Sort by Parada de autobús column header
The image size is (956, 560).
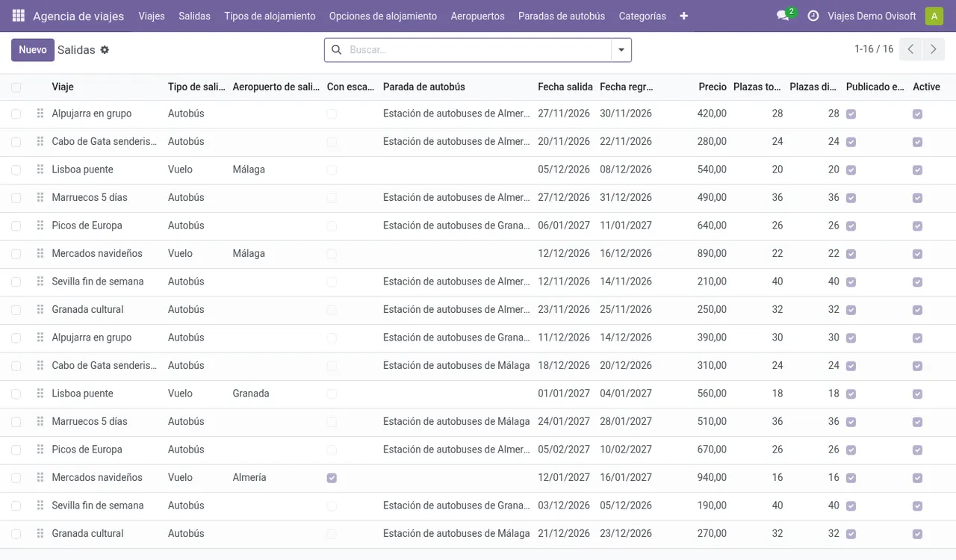pyautogui.click(x=424, y=87)
